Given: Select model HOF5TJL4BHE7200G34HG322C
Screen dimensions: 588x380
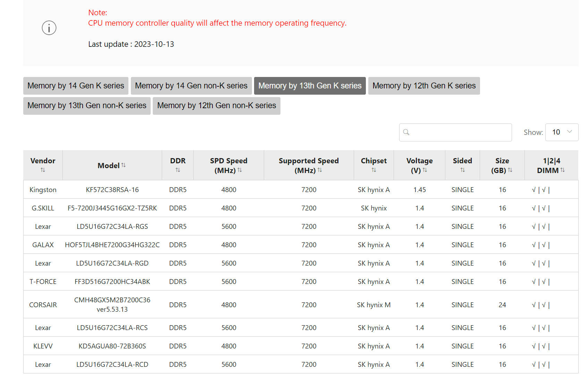Looking at the screenshot, I should click(112, 245).
